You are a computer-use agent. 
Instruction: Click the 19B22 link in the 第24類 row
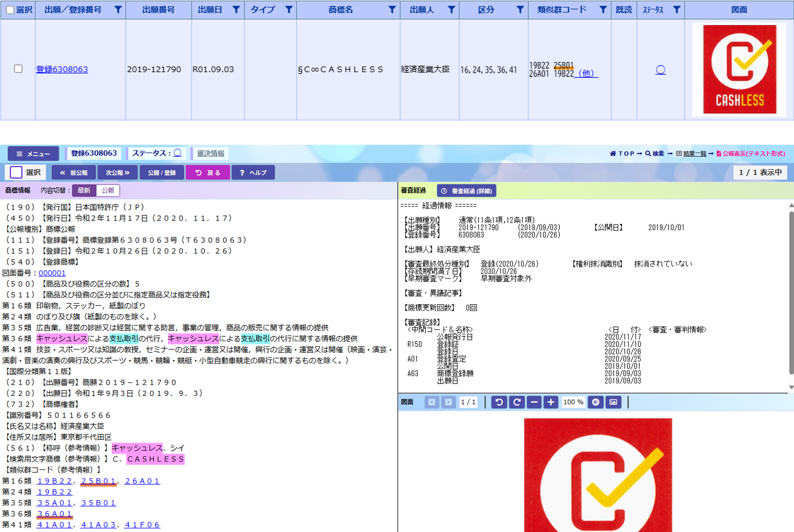(x=55, y=492)
